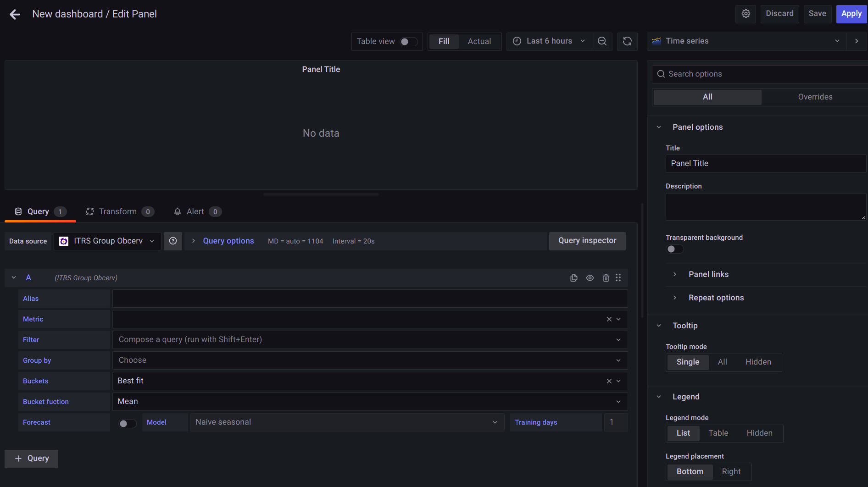The image size is (868, 487).
Task: Clear the Best fit bucket selection
Action: click(x=609, y=381)
